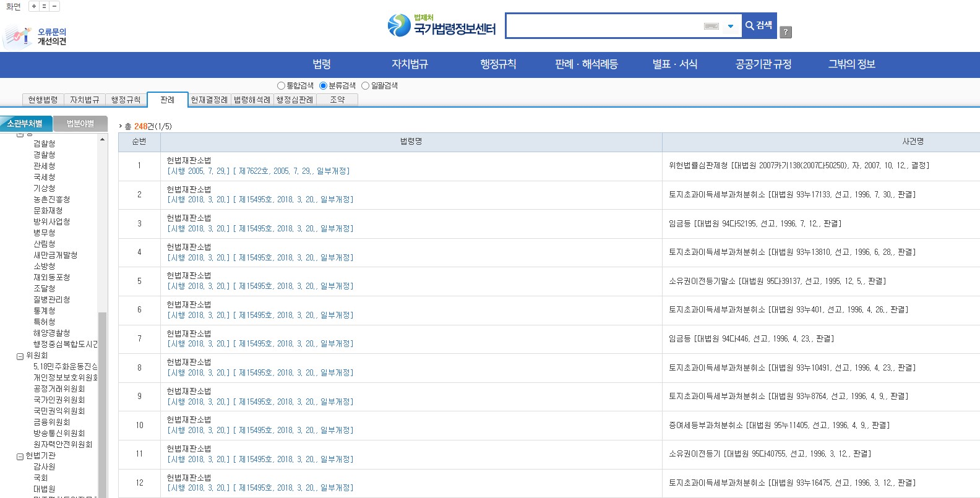
Task: Click the tree panel scroll-up arrow
Action: pyautogui.click(x=102, y=139)
